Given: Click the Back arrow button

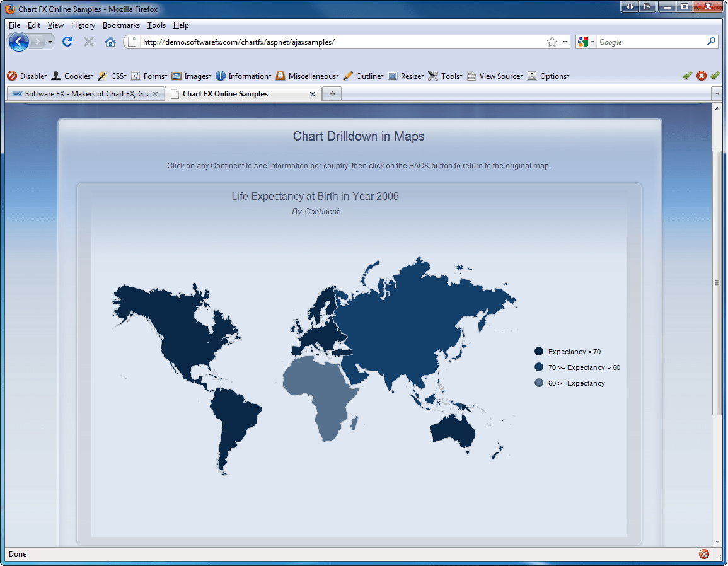Looking at the screenshot, I should (x=19, y=42).
